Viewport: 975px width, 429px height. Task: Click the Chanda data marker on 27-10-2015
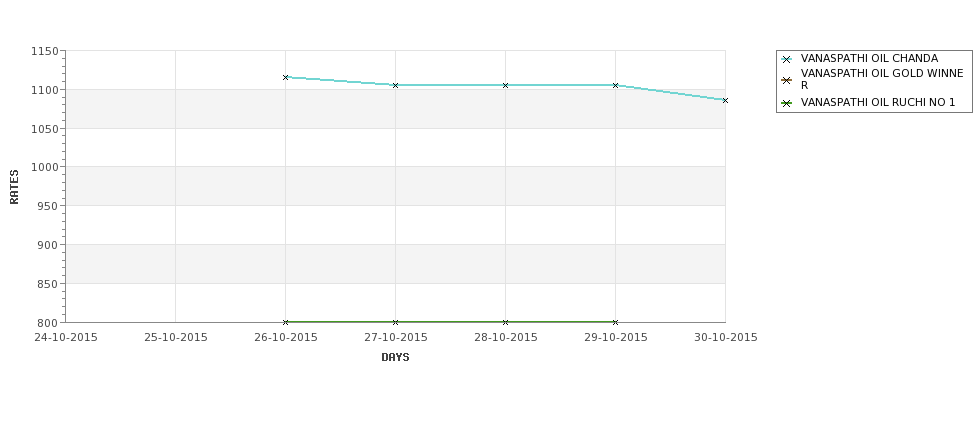click(x=395, y=85)
